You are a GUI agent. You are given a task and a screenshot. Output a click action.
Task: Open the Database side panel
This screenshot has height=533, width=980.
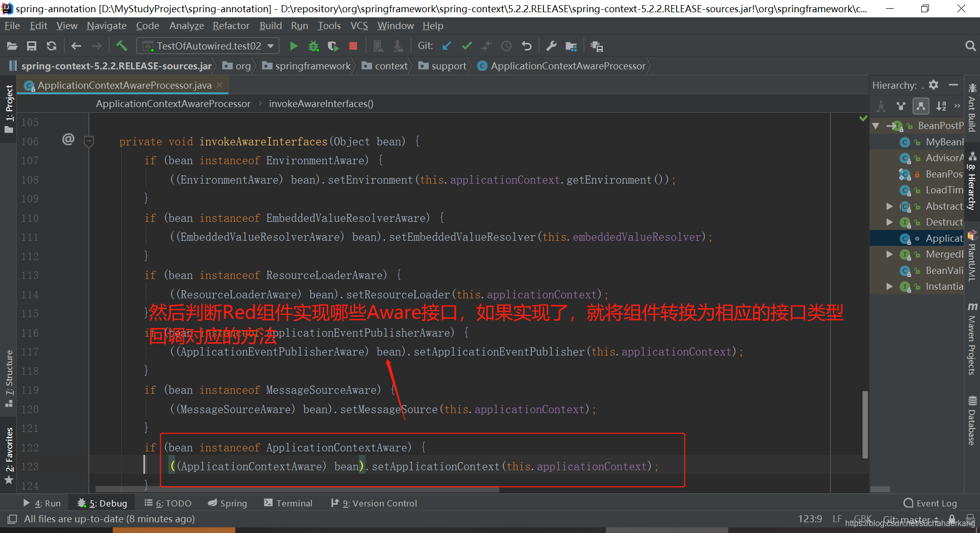[972, 421]
